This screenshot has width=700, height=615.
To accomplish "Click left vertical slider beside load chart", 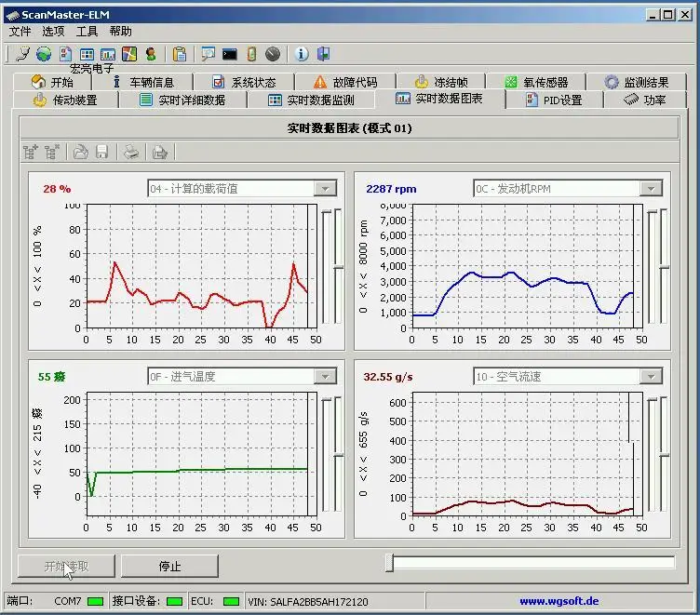I will coord(327,266).
